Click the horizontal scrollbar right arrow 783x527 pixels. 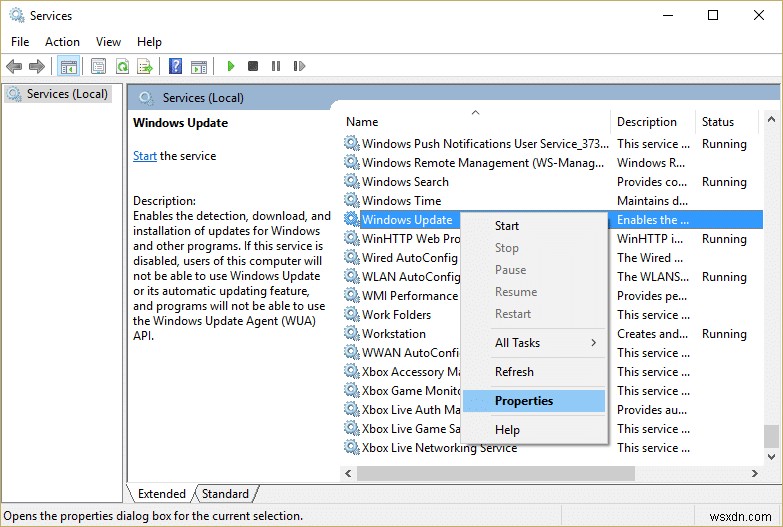coord(755,473)
